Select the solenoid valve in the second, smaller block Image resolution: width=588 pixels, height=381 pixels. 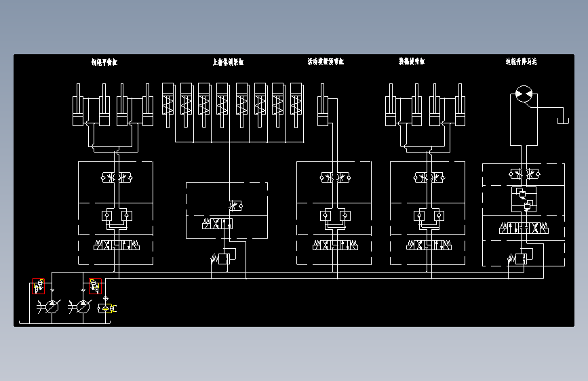tap(218, 224)
